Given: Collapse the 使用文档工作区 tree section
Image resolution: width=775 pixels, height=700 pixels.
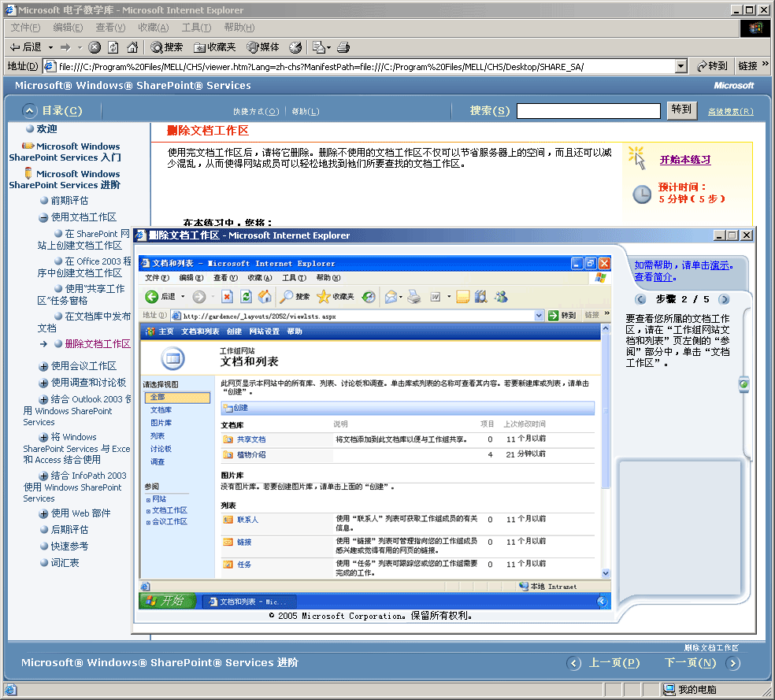Looking at the screenshot, I should (43, 217).
